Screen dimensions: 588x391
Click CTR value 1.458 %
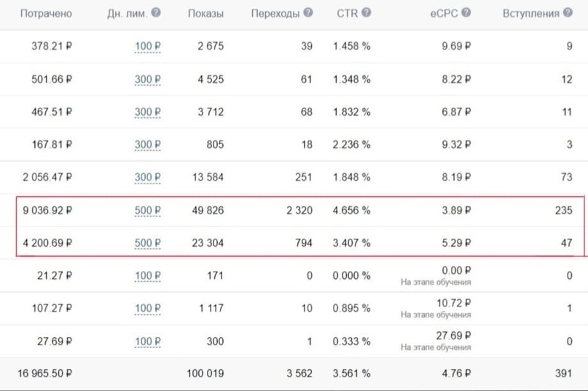pos(352,46)
